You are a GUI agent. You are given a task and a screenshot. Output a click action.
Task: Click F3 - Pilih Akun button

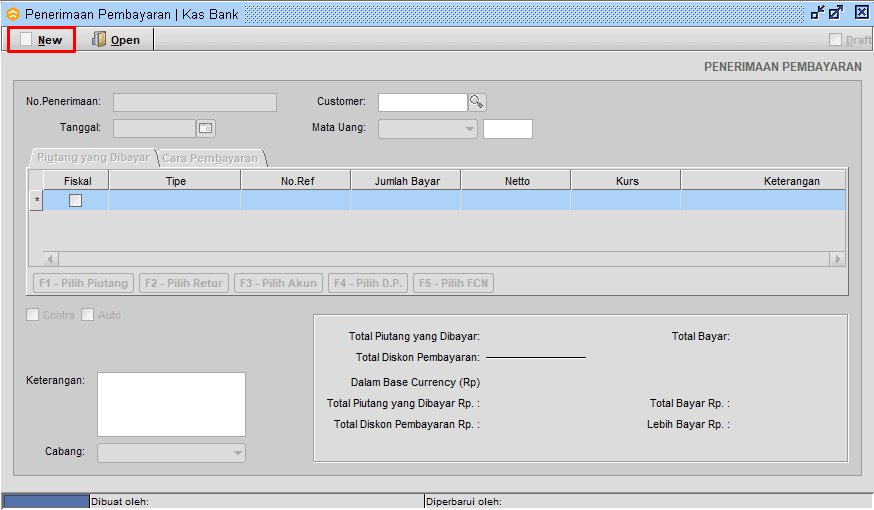point(278,283)
